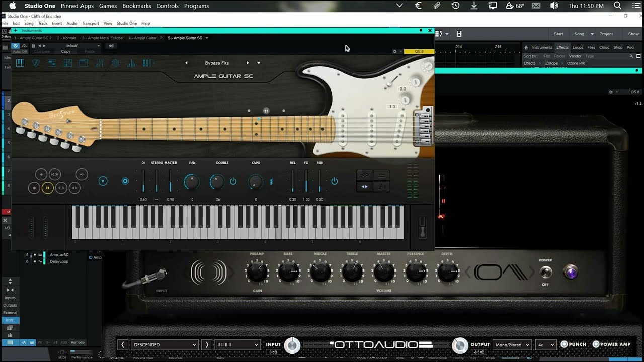Open the tab grid panel icon in Ample toolbar
The width and height of the screenshot is (644, 362).
[x=68, y=63]
